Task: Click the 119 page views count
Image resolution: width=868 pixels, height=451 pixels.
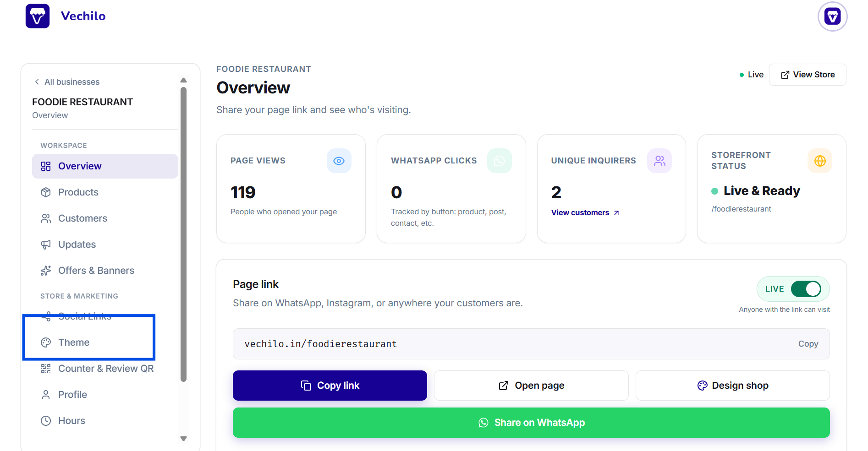Action: pos(243,192)
